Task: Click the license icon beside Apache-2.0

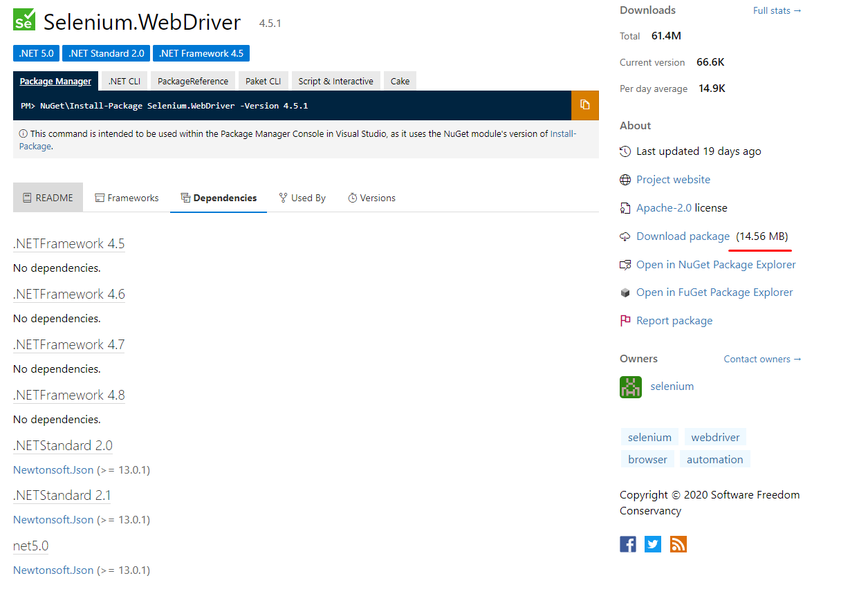Action: tap(625, 208)
